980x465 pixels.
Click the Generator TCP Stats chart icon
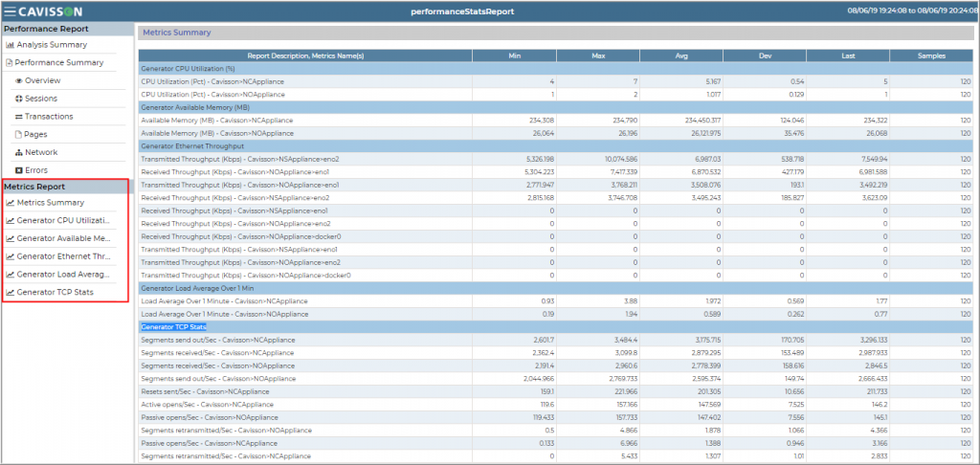(x=10, y=292)
